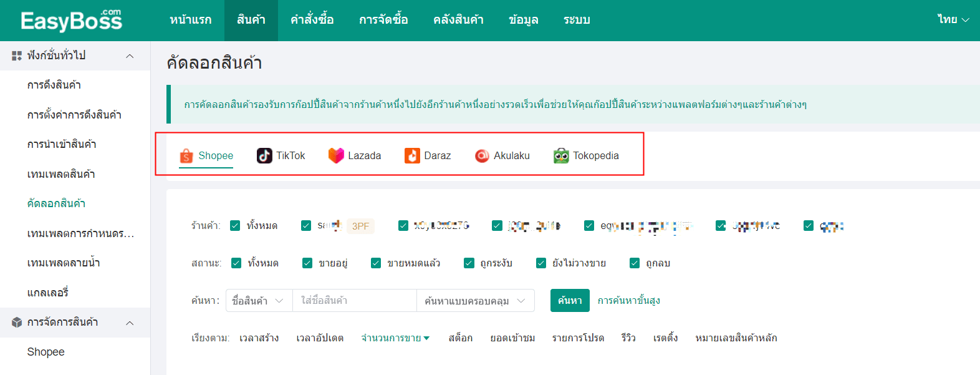Collapse the การจัดการสินค้า sidebar section

[130, 323]
